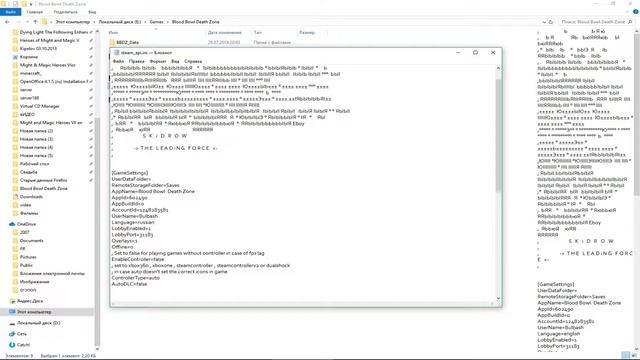The image size is (640, 360).
Task: Select Изображения in navigation pane
Action: coord(35,282)
